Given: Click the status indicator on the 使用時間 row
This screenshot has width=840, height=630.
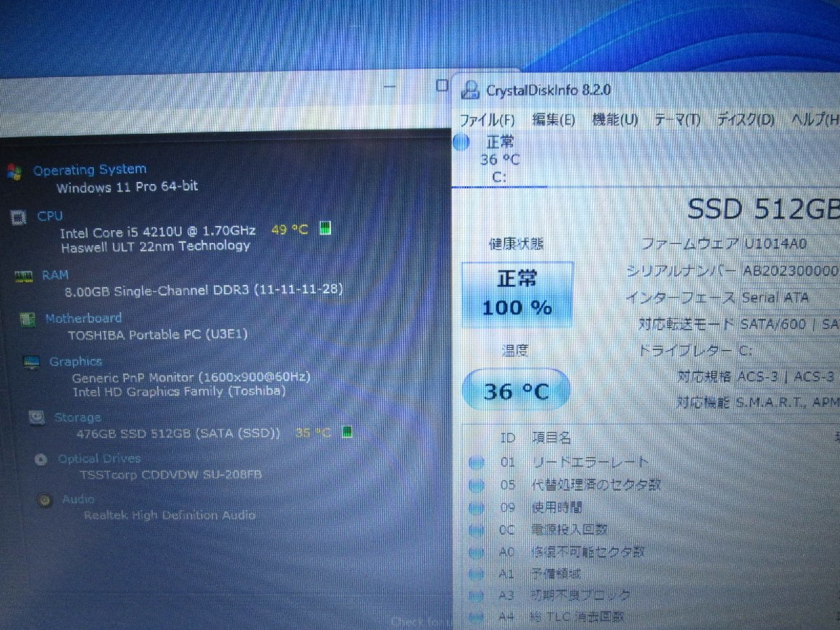Looking at the screenshot, I should (x=477, y=507).
